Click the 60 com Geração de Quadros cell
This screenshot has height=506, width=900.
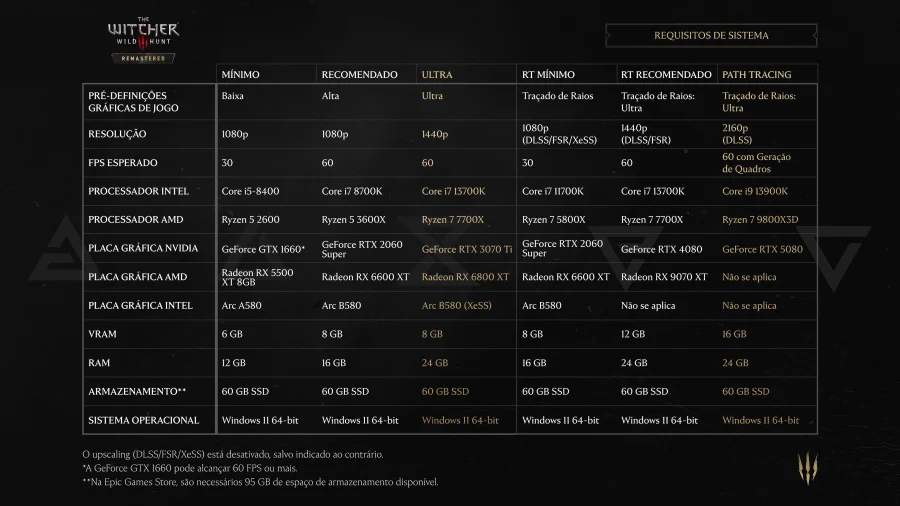point(757,162)
